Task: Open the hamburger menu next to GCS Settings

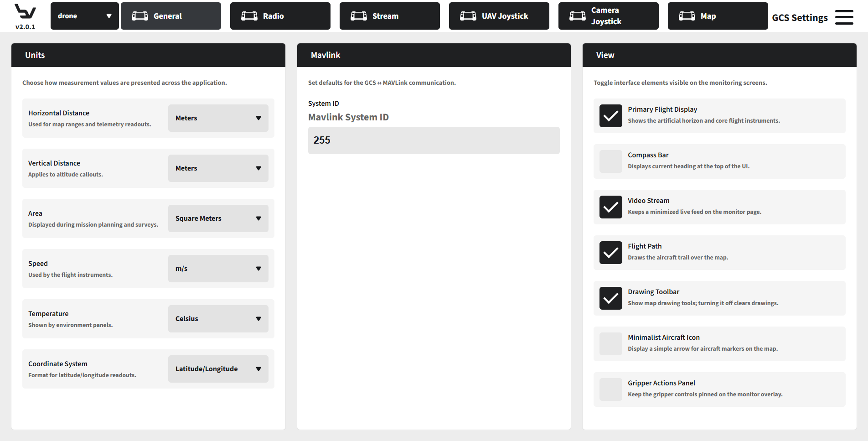Action: pos(844,16)
